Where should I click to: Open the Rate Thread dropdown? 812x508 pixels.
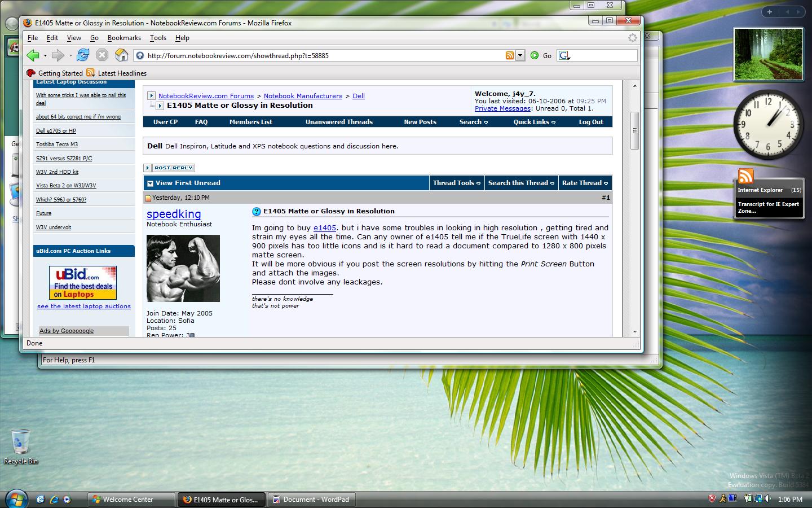(585, 183)
